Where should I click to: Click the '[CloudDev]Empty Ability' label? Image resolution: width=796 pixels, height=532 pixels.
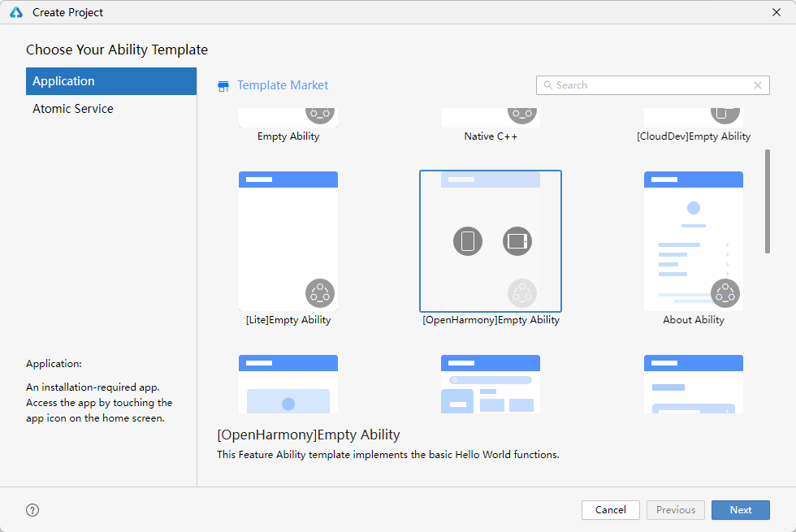(x=694, y=136)
